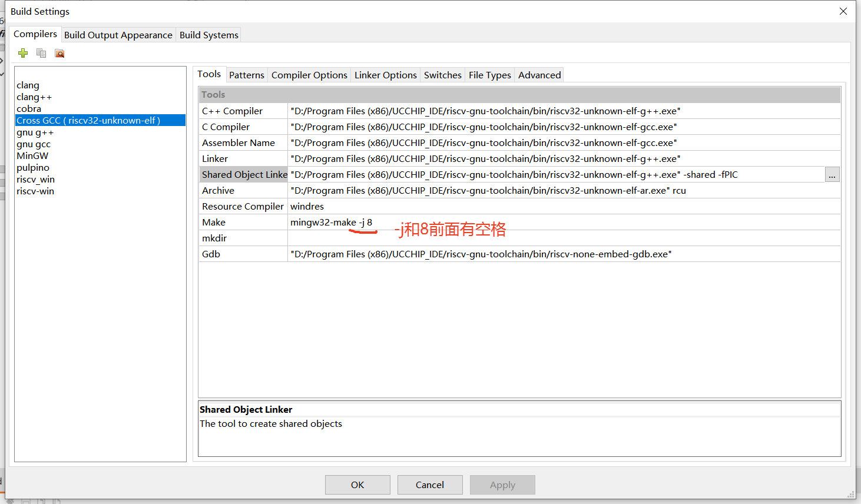861x504 pixels.
Task: Click the empty mkdir value field
Action: 564,238
